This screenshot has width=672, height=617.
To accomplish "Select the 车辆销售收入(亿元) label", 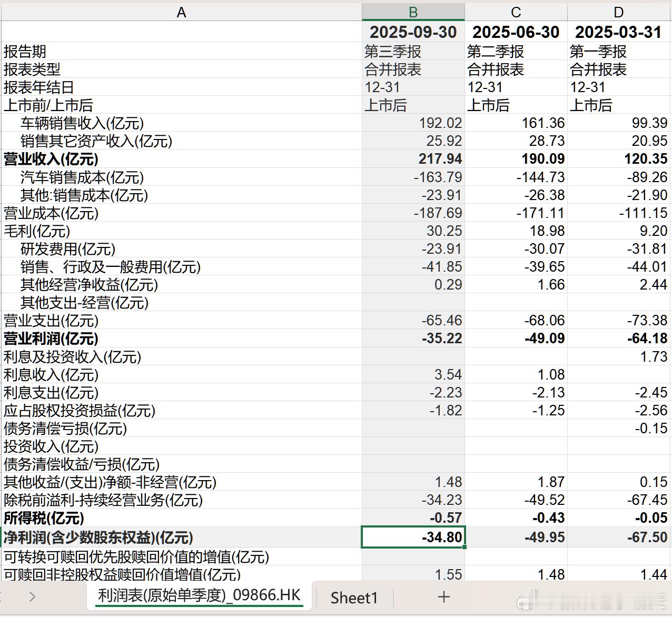I will pyautogui.click(x=82, y=123).
